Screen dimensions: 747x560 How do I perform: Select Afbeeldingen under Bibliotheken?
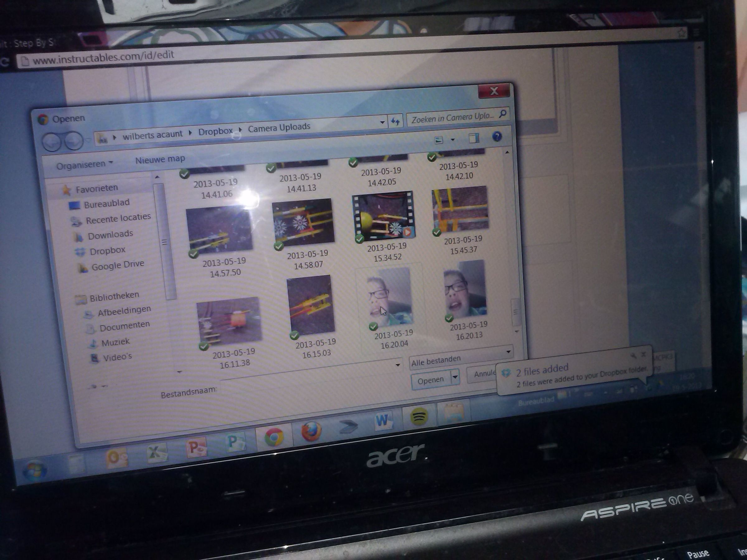click(x=124, y=310)
